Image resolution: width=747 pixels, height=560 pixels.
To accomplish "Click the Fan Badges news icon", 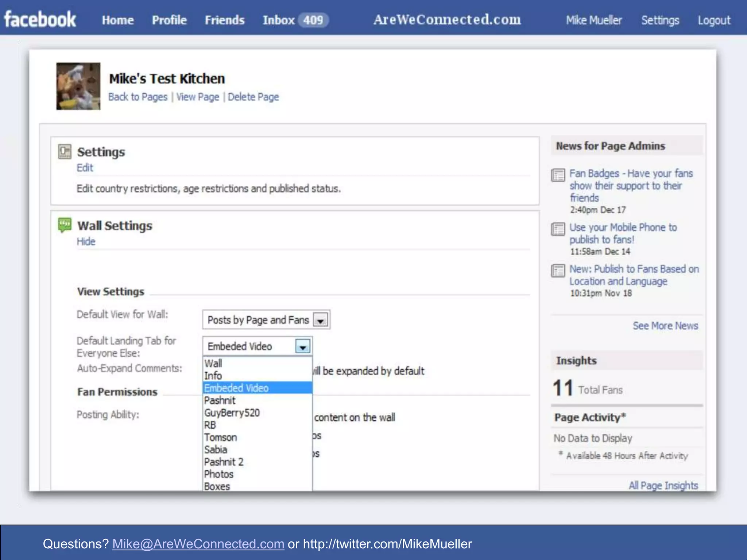I will tap(558, 175).
